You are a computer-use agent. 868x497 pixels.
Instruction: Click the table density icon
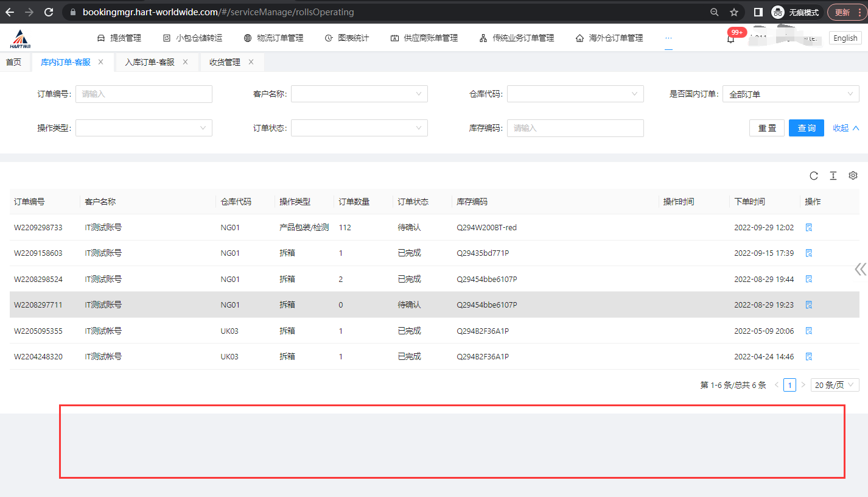coord(833,176)
